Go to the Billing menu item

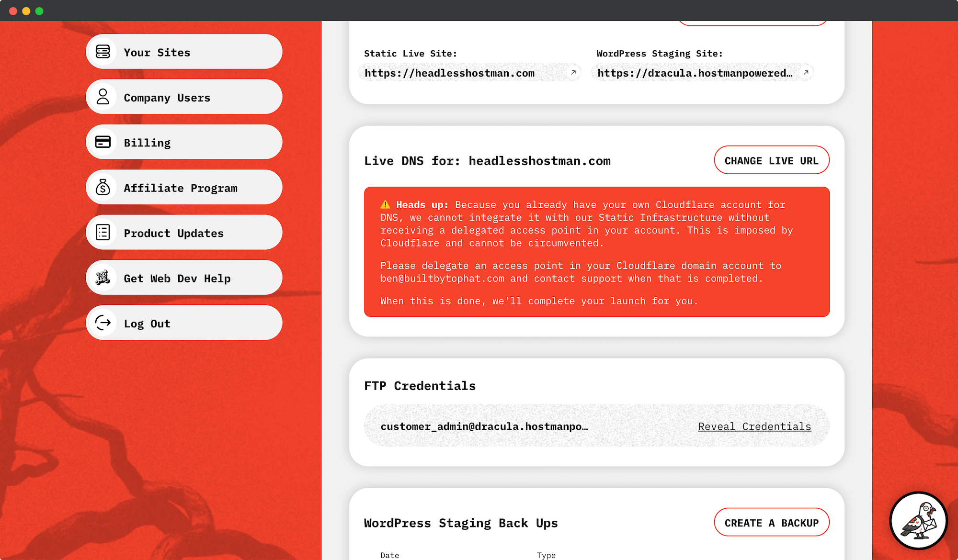pos(184,142)
